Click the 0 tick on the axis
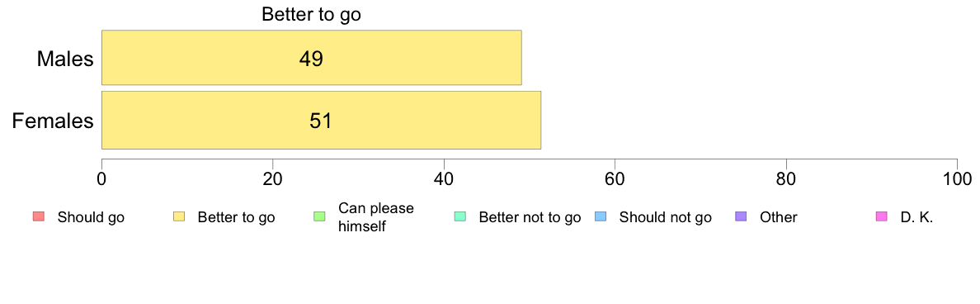 (101, 178)
